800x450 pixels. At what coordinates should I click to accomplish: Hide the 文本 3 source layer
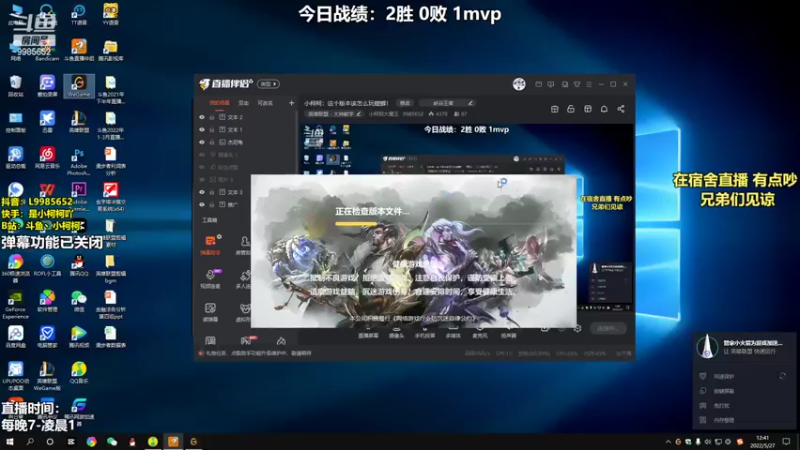tap(202, 192)
